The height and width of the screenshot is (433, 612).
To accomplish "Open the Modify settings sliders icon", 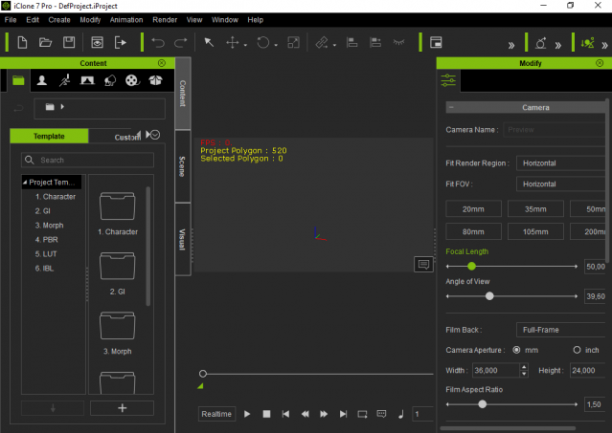I will click(448, 80).
